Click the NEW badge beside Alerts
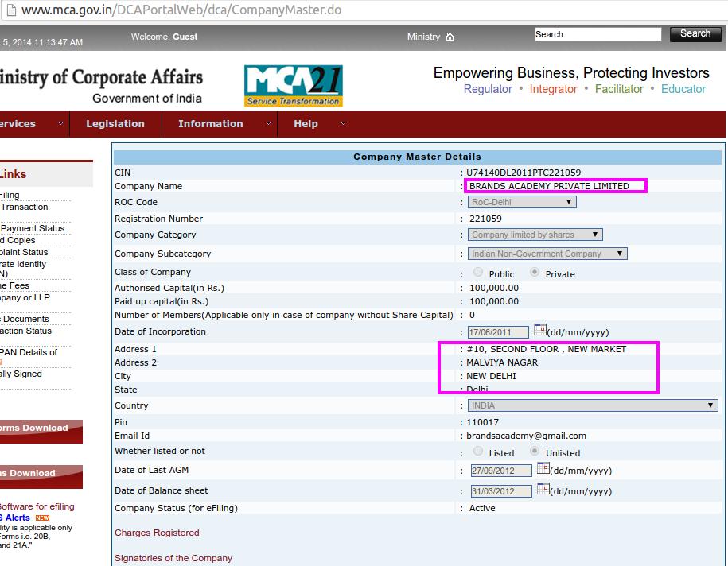The image size is (728, 566). (42, 518)
